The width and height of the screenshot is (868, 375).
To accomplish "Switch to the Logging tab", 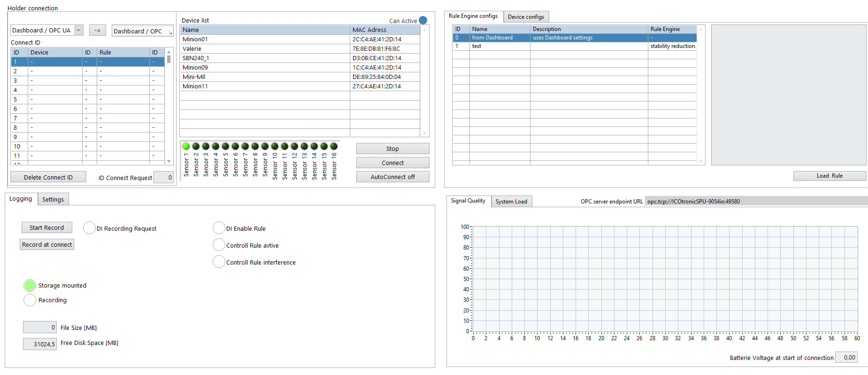I will (21, 199).
